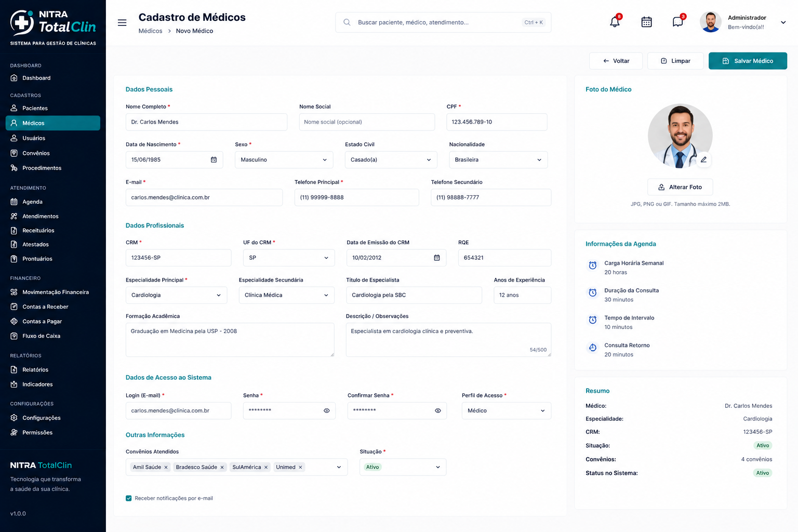Open calendar for Data de Emissão do CRM
The width and height of the screenshot is (798, 532).
pos(437,258)
